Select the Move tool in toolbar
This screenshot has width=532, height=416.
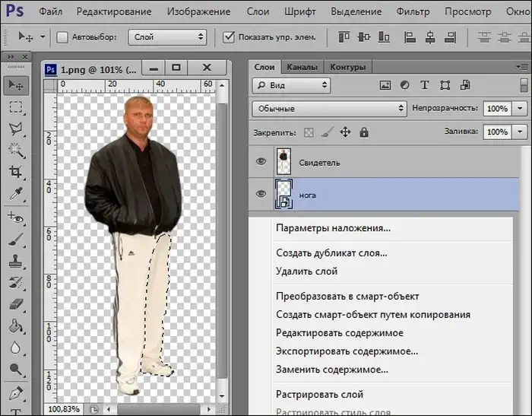pos(16,85)
